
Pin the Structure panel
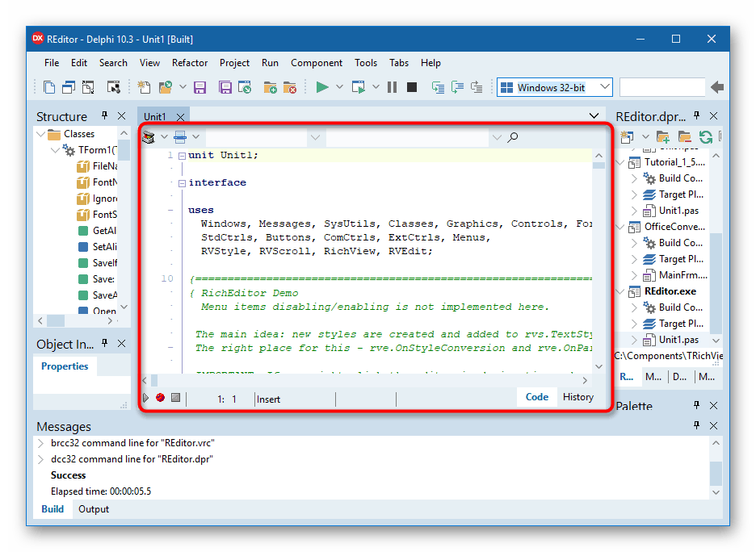coord(105,115)
